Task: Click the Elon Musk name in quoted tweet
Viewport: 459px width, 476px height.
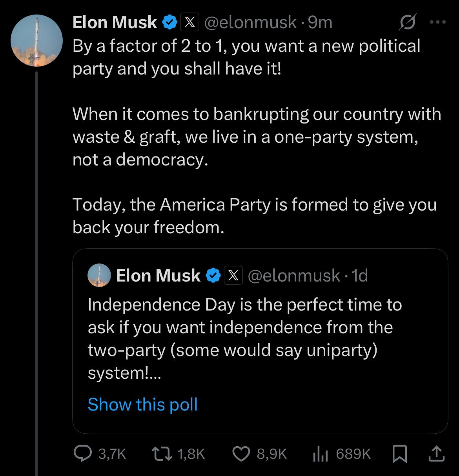Action: pos(158,275)
